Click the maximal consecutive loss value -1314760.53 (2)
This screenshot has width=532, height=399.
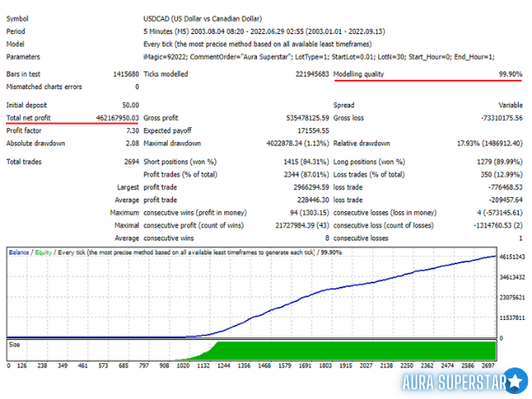coord(498,225)
